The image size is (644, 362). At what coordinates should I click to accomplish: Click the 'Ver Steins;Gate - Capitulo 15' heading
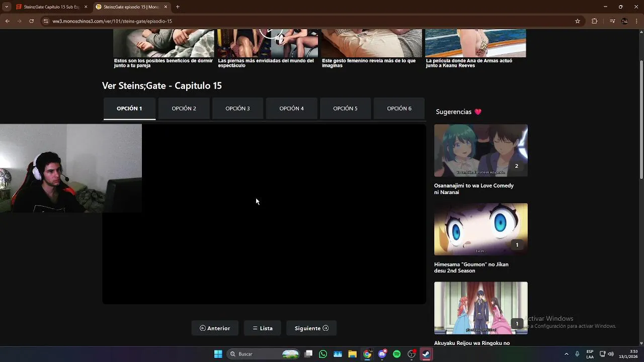pos(162,86)
